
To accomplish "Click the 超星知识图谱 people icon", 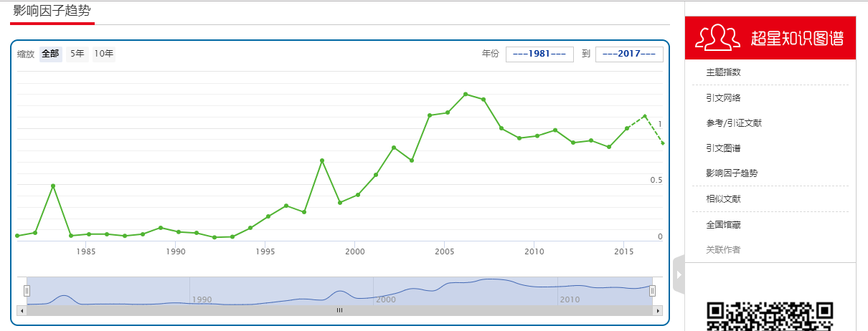I will pos(719,37).
